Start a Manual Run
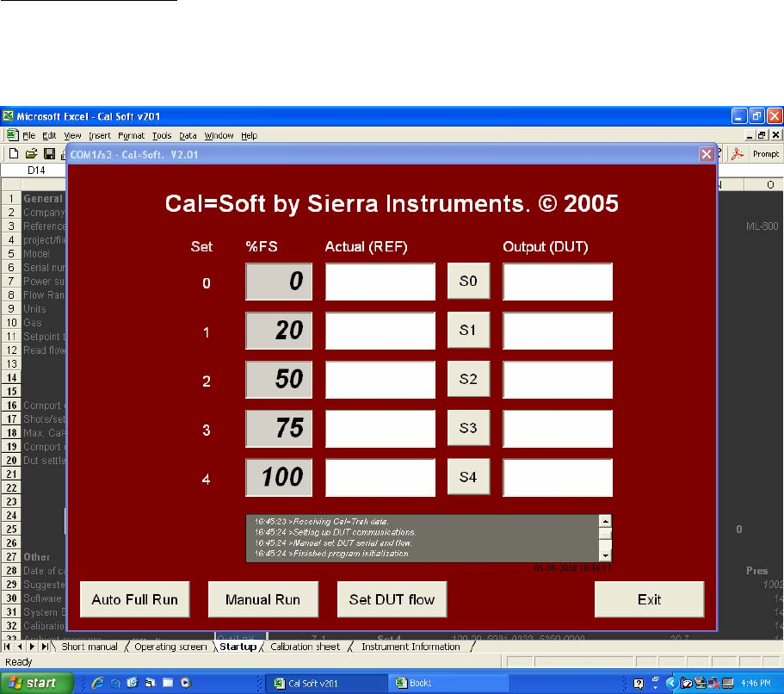Screen dimensions: 784x694 pos(263,599)
